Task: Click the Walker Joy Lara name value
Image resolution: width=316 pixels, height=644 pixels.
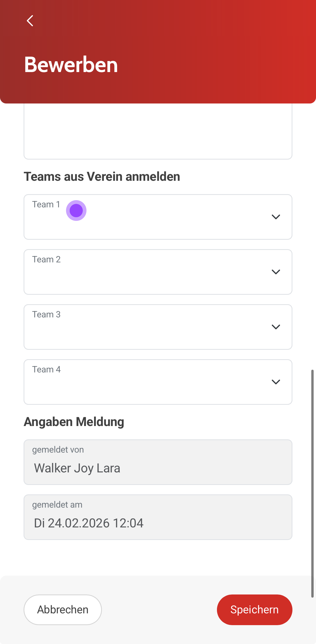Action: point(77,468)
